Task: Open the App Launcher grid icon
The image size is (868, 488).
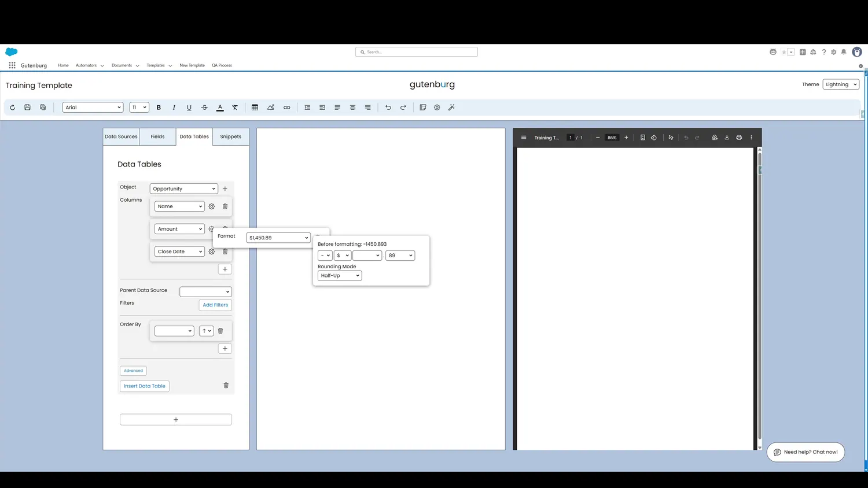Action: click(12, 65)
